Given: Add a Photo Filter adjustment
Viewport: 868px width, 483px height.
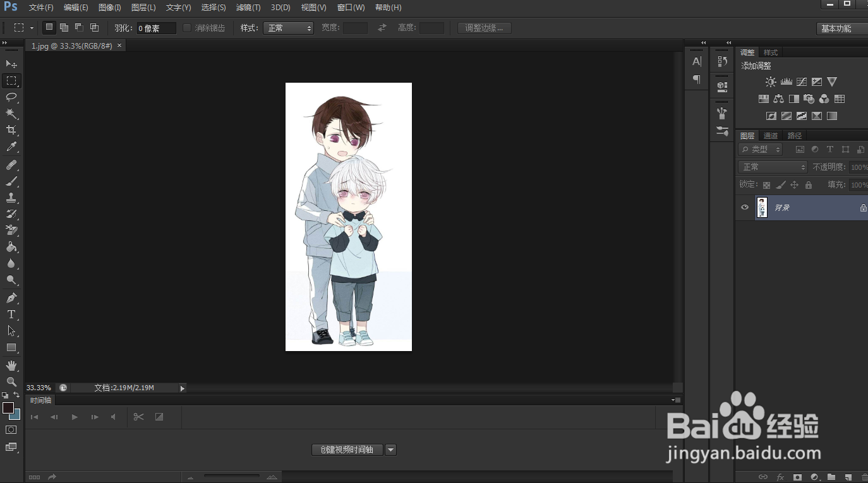Looking at the screenshot, I should [809, 99].
